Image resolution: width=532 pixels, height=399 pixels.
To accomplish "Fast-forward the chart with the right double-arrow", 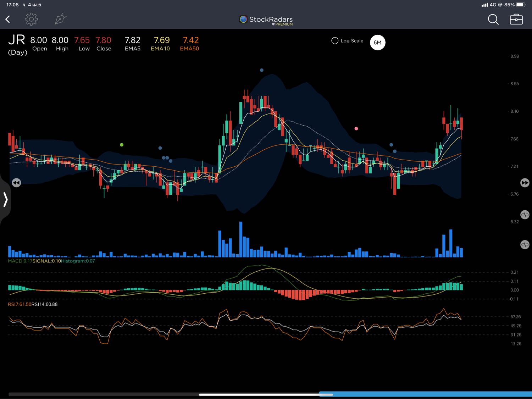I will pyautogui.click(x=525, y=183).
